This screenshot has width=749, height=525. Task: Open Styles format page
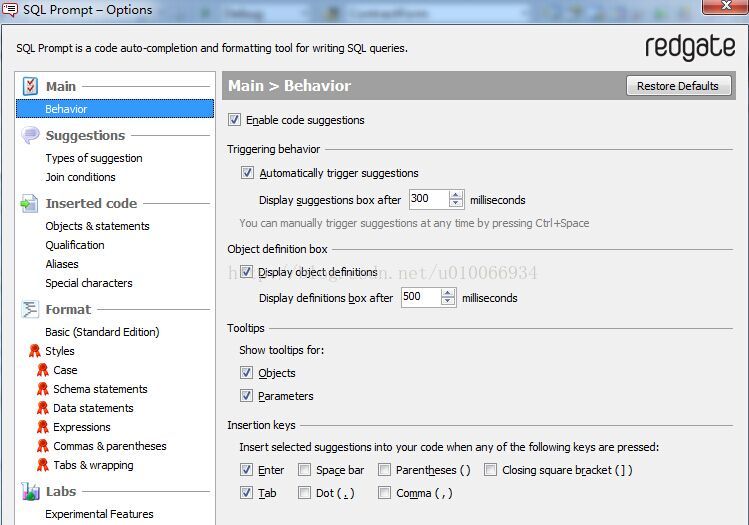[60, 351]
